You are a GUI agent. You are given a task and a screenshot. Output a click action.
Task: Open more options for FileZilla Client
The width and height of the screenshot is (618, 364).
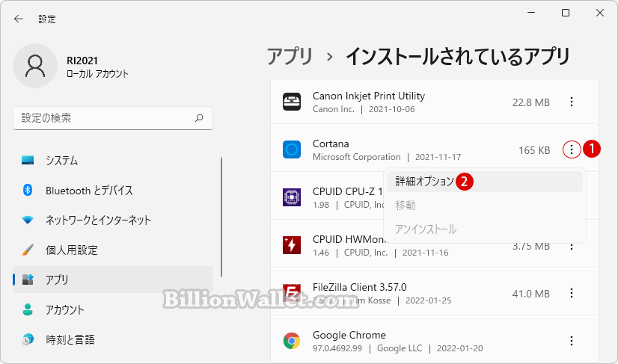click(572, 293)
